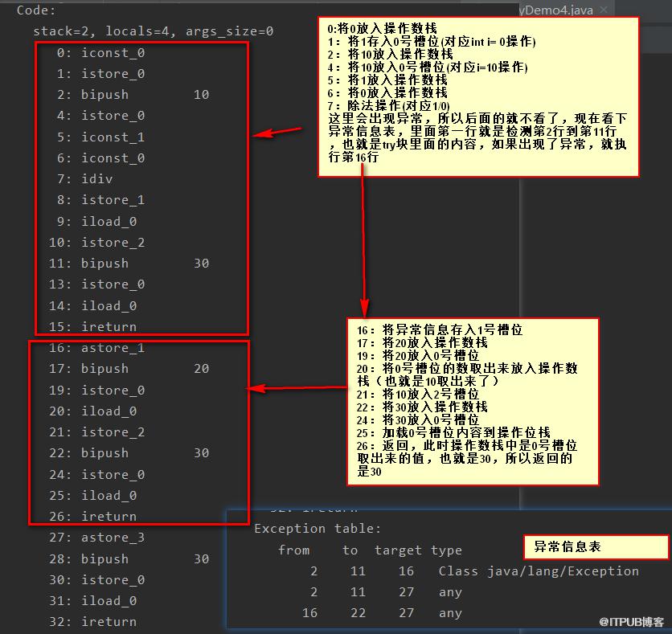
Task: Select the '25: iload_0' instruction
Action: tap(92, 496)
